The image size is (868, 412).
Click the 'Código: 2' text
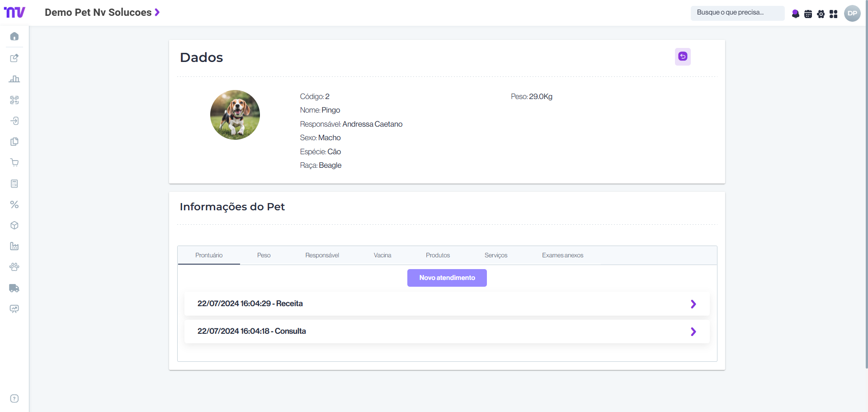(x=315, y=96)
